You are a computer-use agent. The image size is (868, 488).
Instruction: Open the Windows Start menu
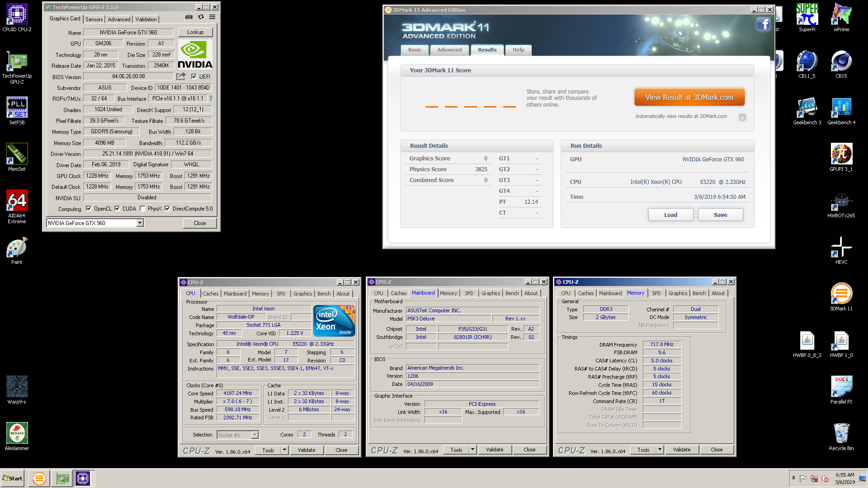[x=13, y=478]
